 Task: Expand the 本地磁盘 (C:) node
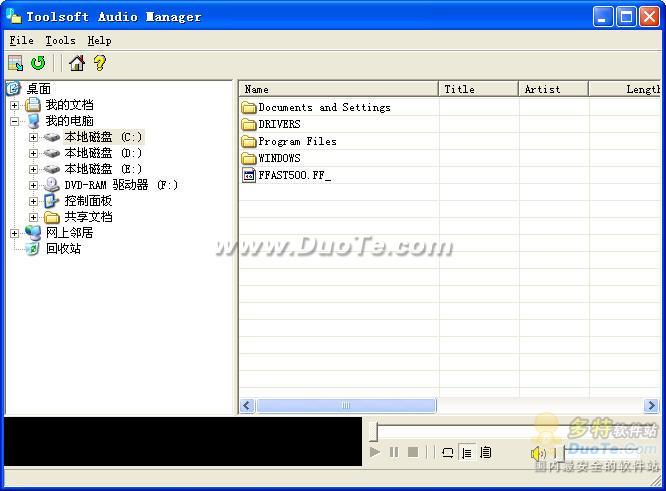[x=33, y=137]
